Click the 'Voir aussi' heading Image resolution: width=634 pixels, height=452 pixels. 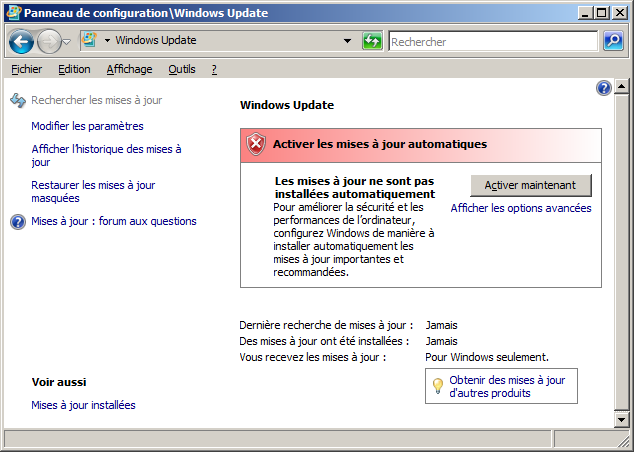pos(59,382)
